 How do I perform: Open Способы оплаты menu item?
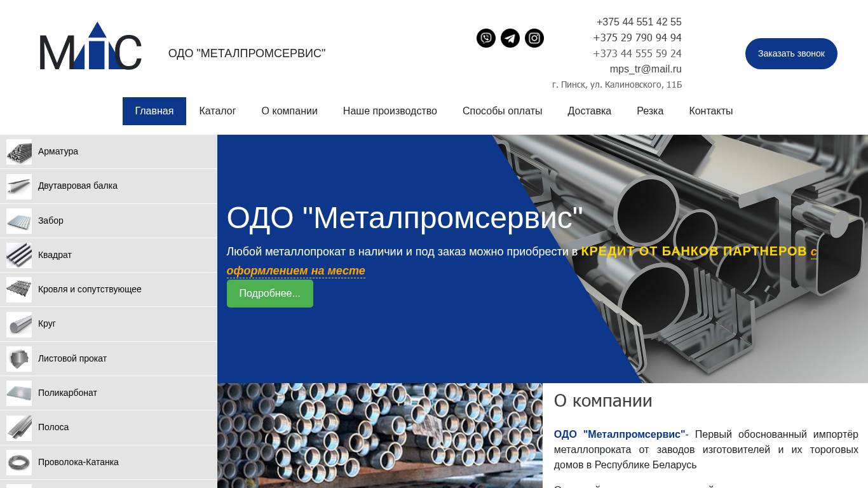pos(503,111)
